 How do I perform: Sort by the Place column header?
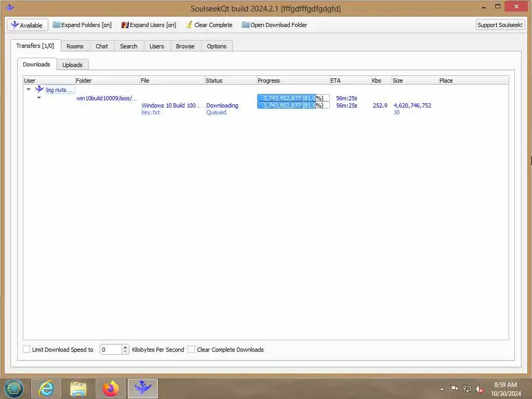click(473, 81)
